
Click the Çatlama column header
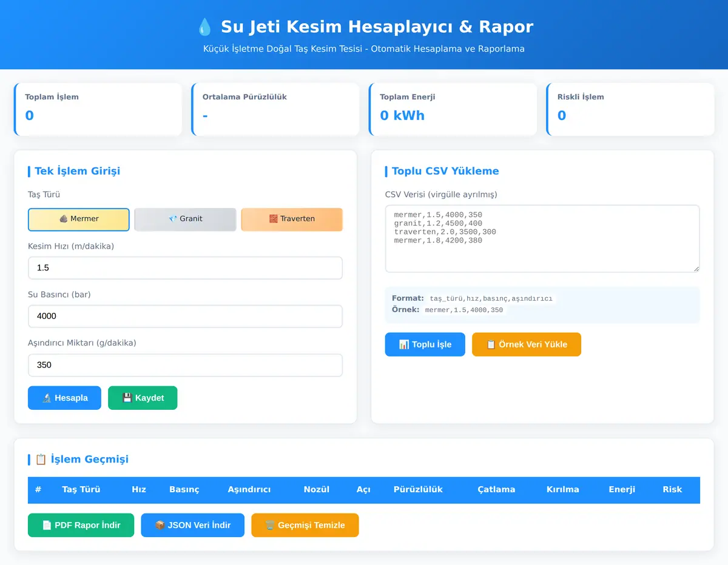tap(496, 490)
